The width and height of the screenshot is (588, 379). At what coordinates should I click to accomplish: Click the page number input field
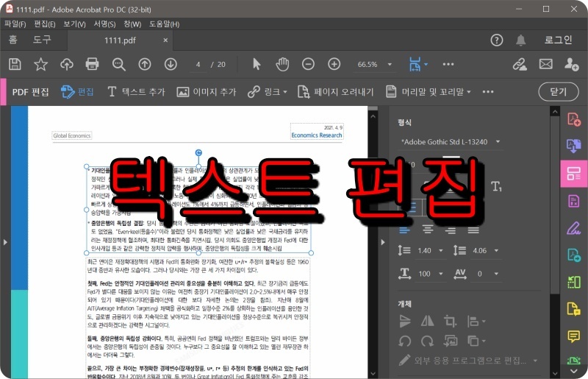[198, 65]
